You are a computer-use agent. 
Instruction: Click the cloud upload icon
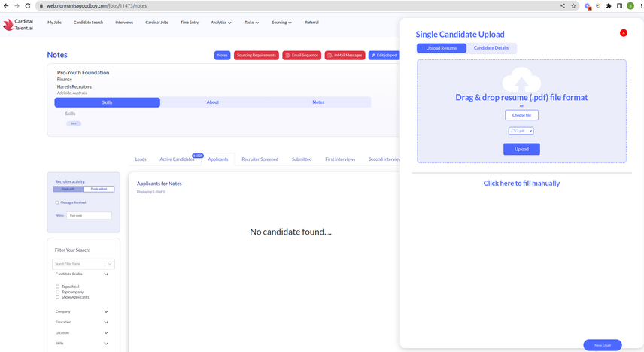click(x=521, y=80)
